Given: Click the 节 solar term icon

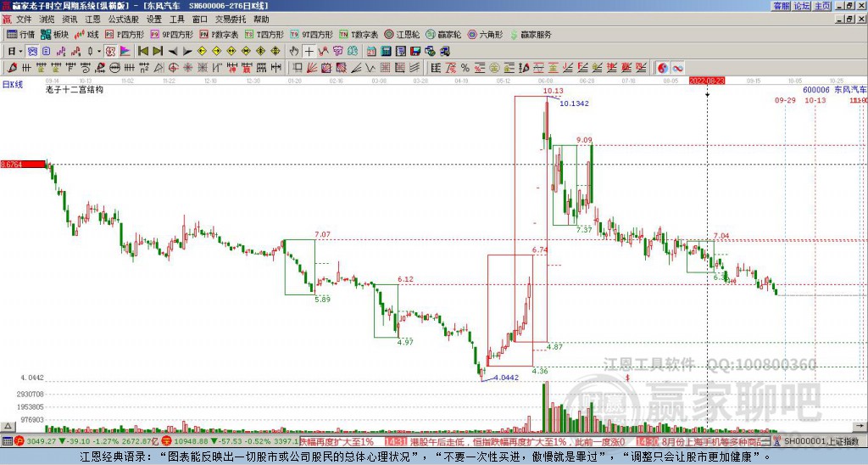Looking at the screenshot, I should [337, 52].
